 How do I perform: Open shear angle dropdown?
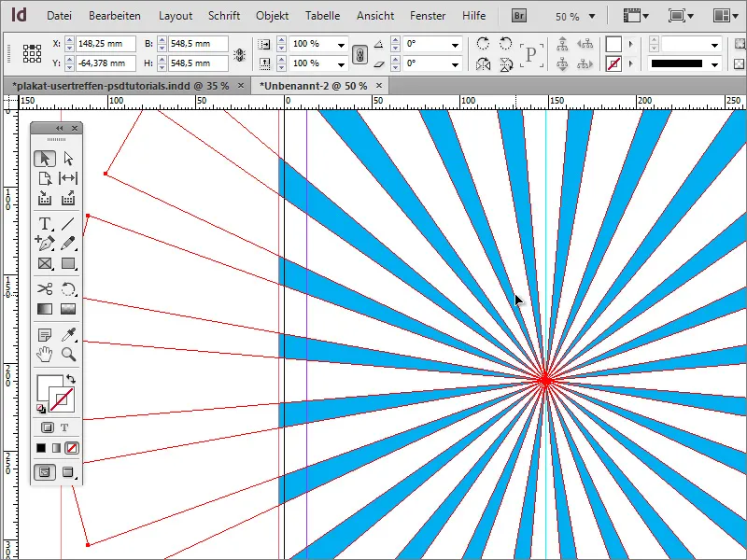[x=455, y=63]
